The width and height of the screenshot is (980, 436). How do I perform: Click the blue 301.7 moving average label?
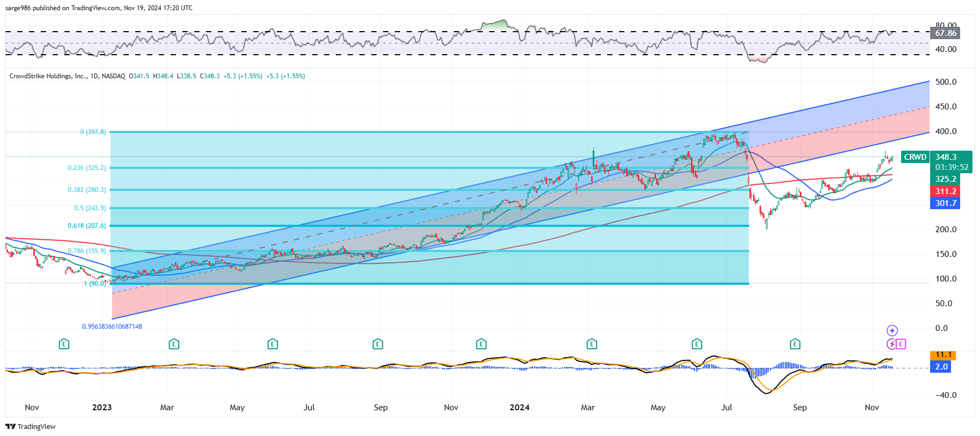tap(945, 203)
